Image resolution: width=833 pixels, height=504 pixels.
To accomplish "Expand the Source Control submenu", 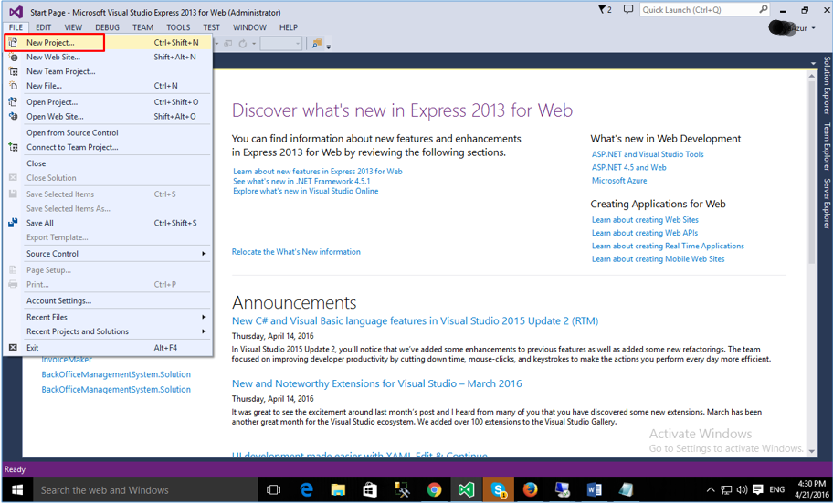I will point(107,254).
